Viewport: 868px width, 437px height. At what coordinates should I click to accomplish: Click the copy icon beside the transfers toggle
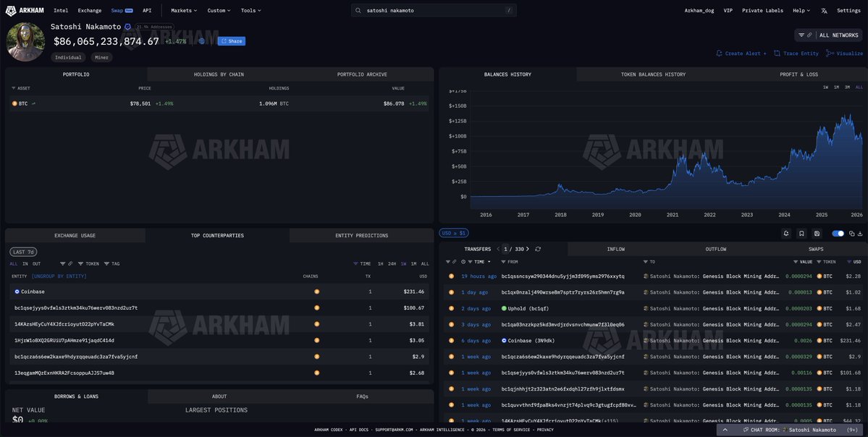[851, 234]
